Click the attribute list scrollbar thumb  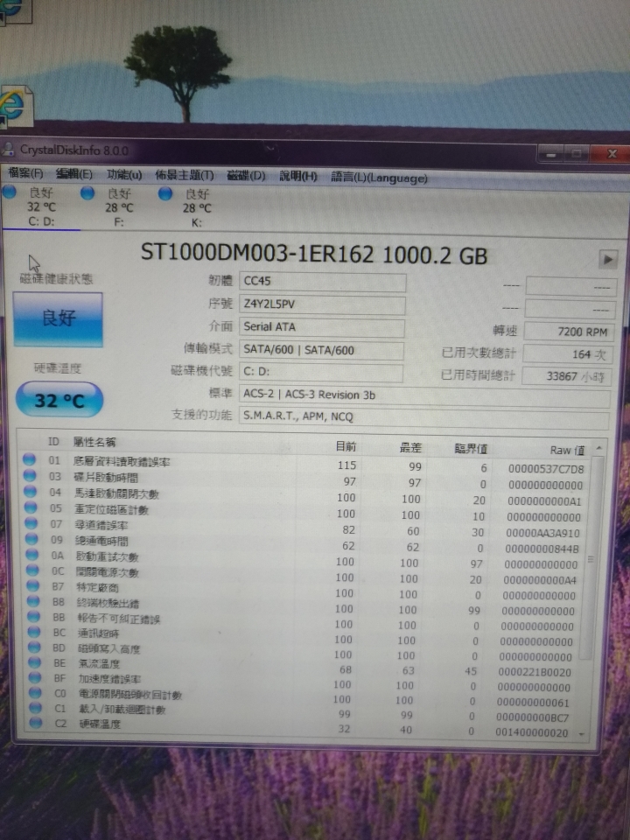tap(590, 559)
